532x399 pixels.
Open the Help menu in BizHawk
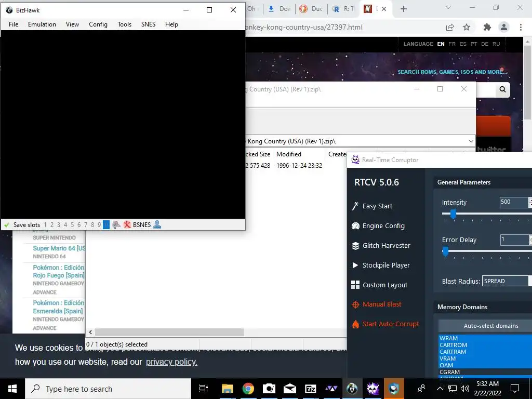(x=171, y=24)
